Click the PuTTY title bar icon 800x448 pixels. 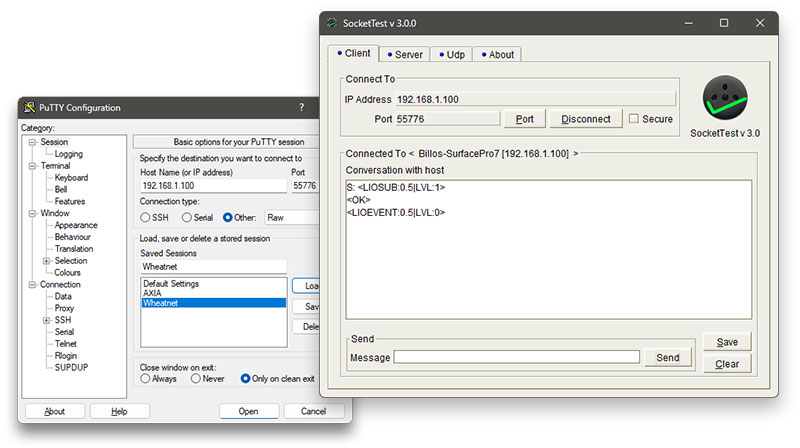coord(30,107)
